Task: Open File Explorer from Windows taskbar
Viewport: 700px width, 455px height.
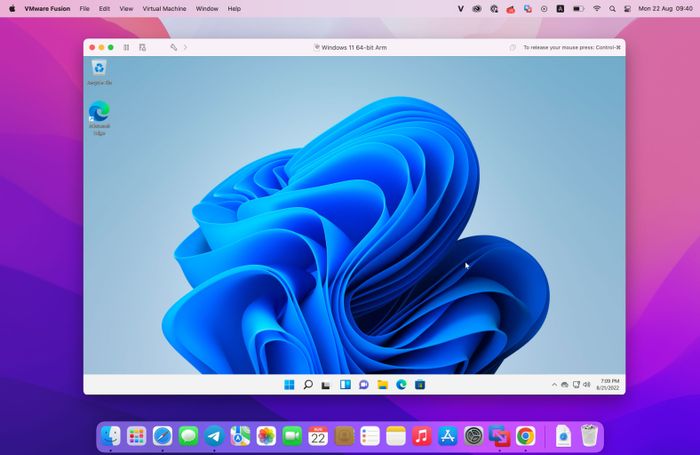Action: pos(383,384)
